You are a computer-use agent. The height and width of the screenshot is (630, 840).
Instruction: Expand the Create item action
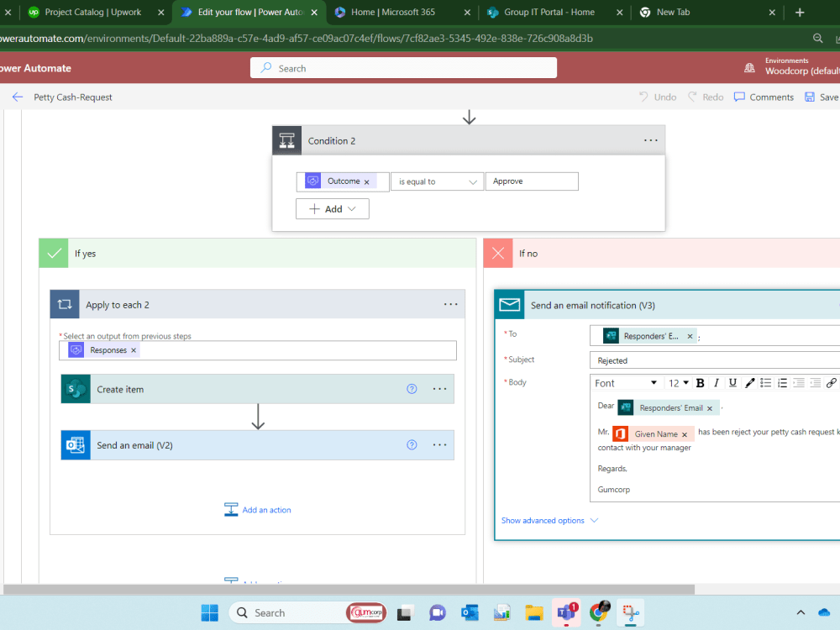[x=257, y=389]
